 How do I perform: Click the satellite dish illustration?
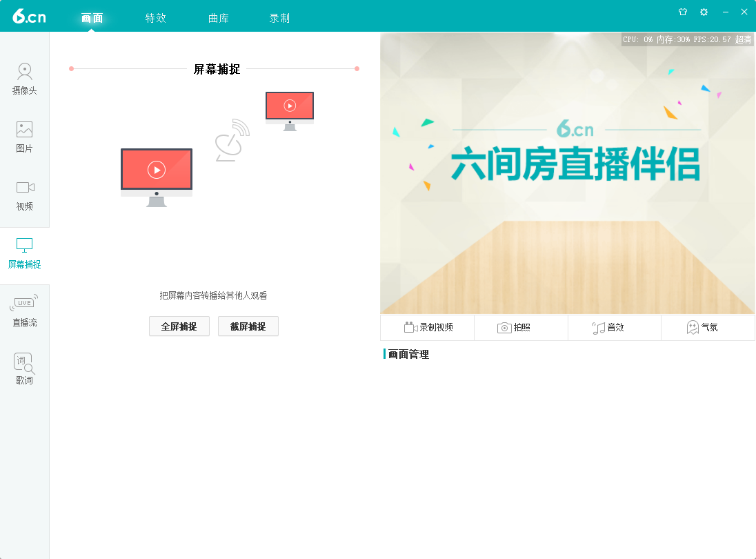coord(232,140)
